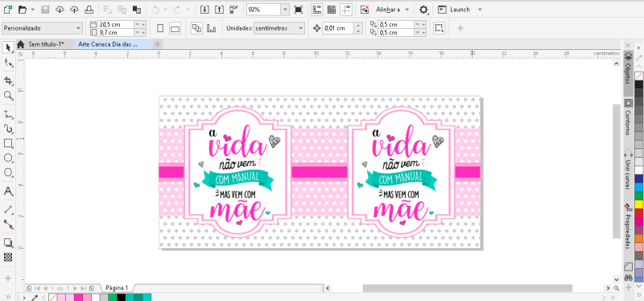Viewport: 644px width, 301px height.
Task: Click the horizontal scrollbar thumb
Action: 467,288
